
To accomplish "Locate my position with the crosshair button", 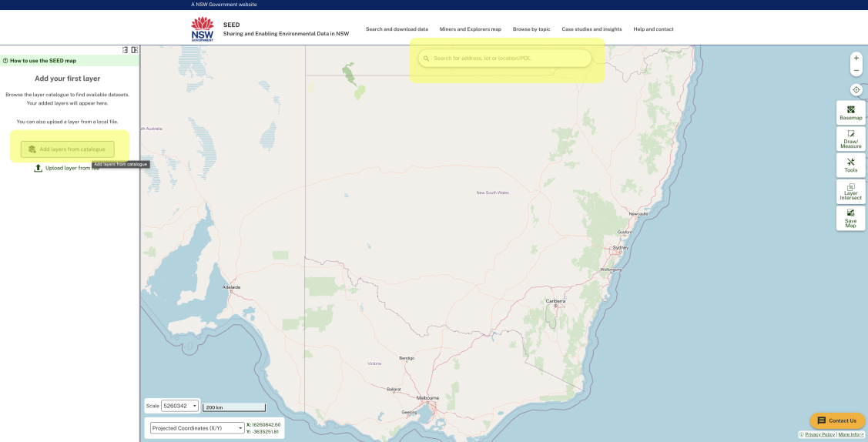I will click(856, 89).
